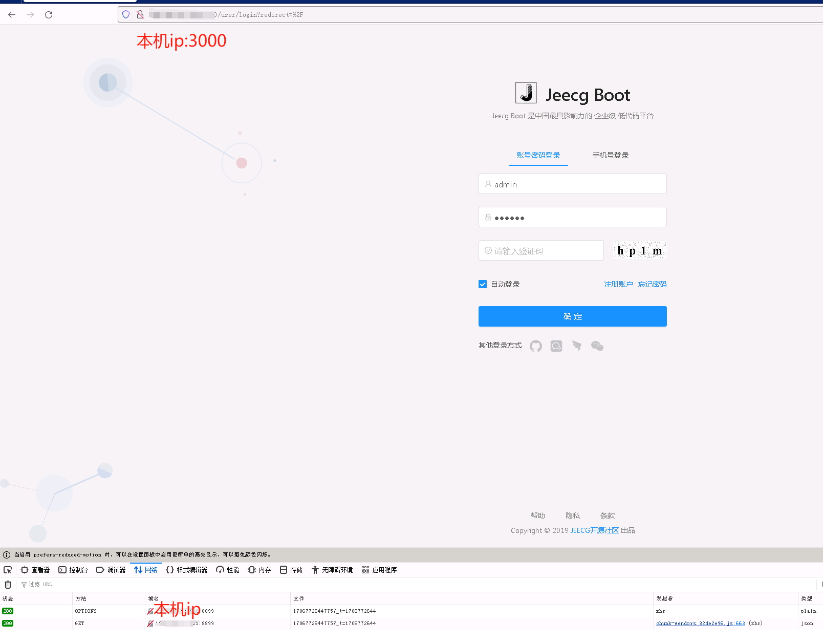
Task: Open chunk-vendors.32de2e96.js:663 initiator link
Action: click(x=700, y=624)
